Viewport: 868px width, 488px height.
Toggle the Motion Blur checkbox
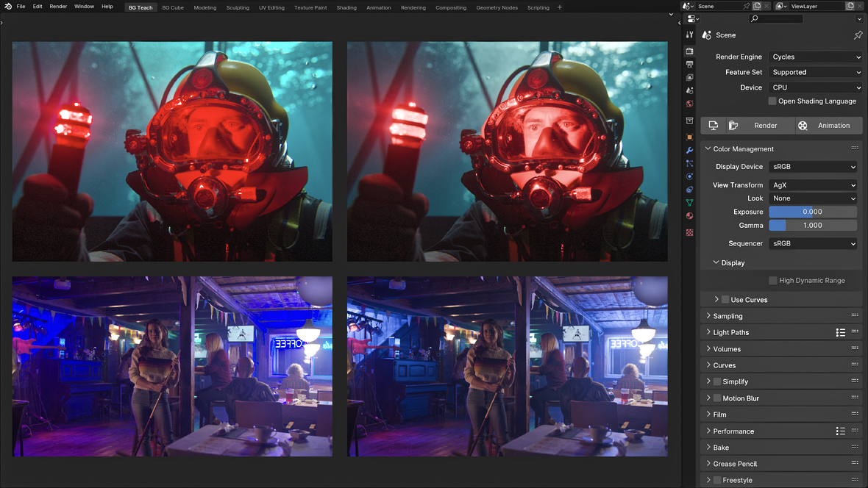pos(717,398)
